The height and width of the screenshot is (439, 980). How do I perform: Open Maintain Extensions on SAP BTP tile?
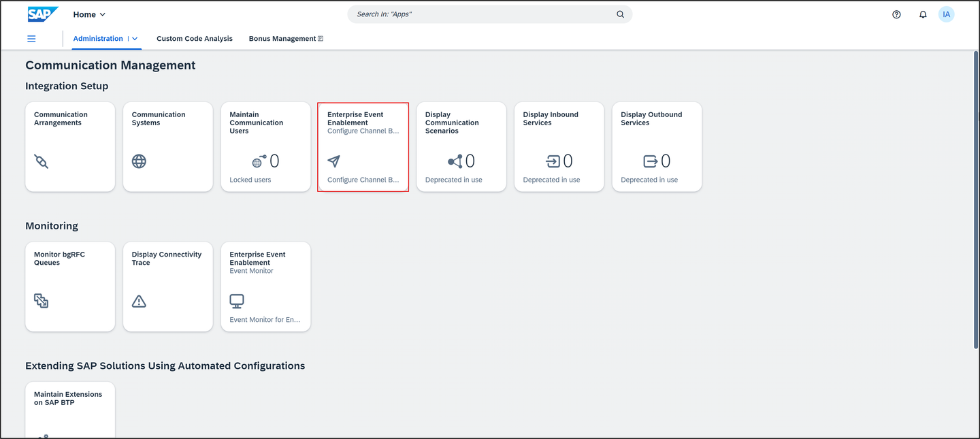pyautogui.click(x=70, y=410)
